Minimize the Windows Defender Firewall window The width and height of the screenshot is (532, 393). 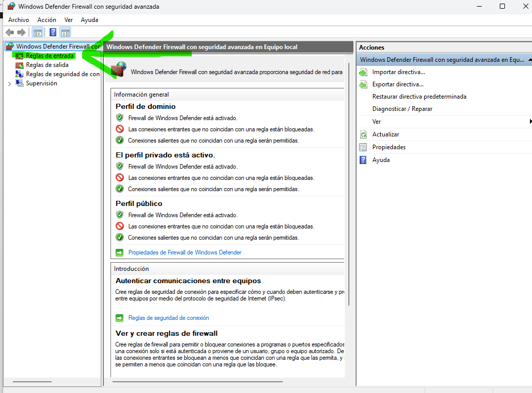[479, 7]
